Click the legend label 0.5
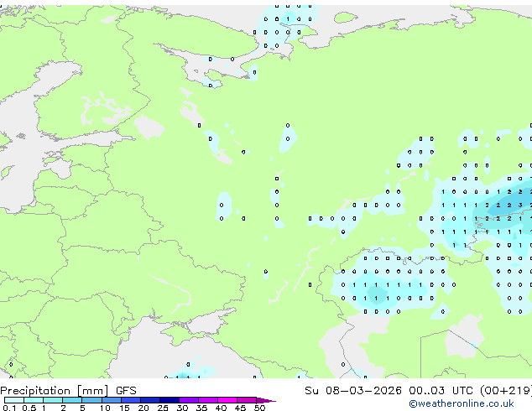The image size is (532, 411). 29,408
